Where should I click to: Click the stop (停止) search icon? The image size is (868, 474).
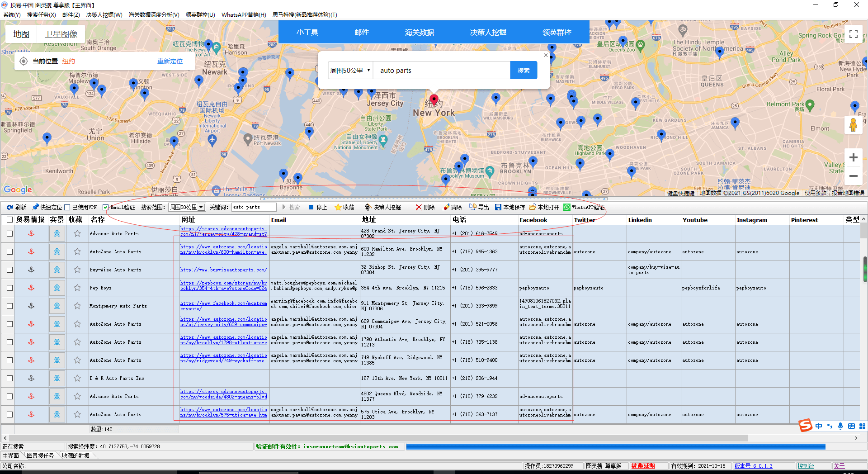point(311,207)
